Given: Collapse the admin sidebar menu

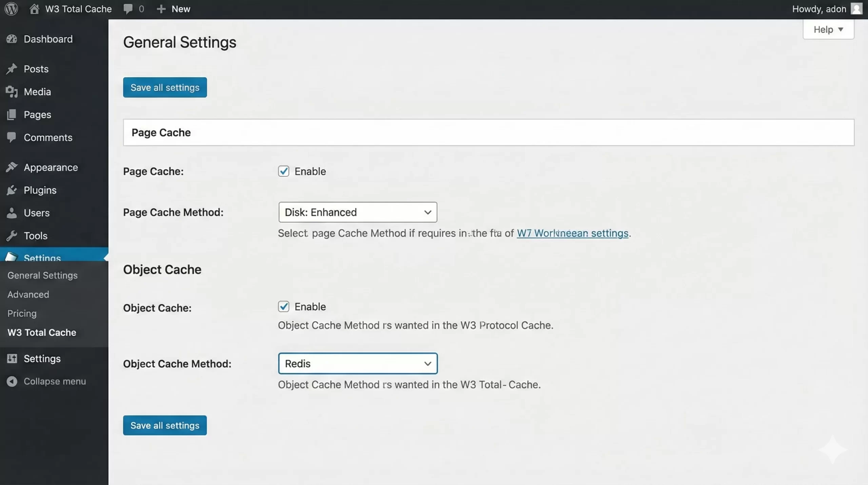Looking at the screenshot, I should 54,381.
